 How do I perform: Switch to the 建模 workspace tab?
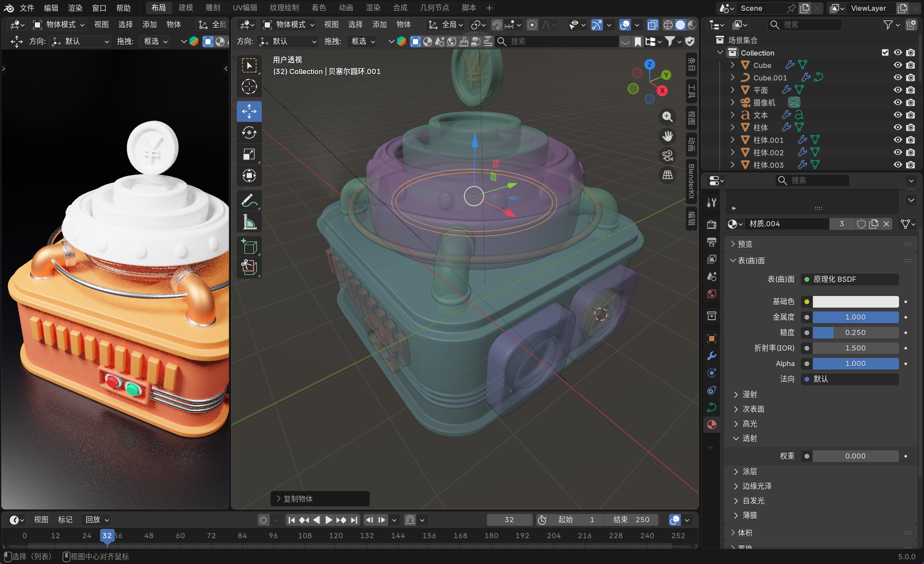[186, 8]
